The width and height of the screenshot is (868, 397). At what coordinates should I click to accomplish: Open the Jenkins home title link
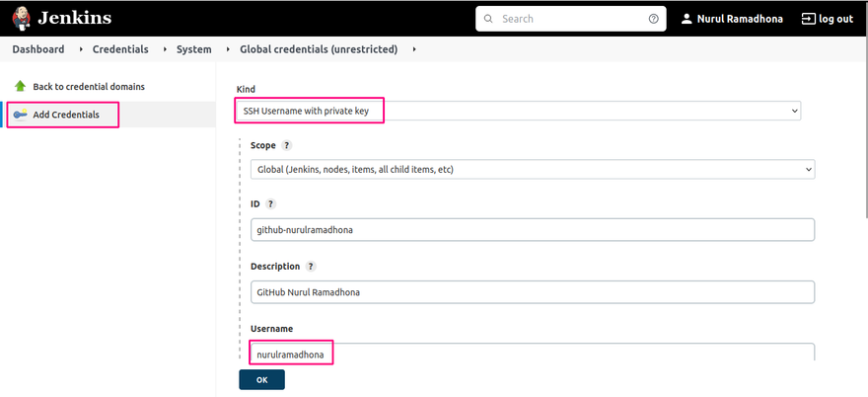(x=74, y=19)
